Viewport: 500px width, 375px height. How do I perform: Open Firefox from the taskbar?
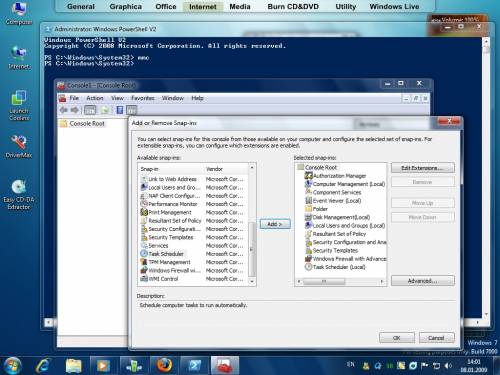pyautogui.click(x=165, y=365)
